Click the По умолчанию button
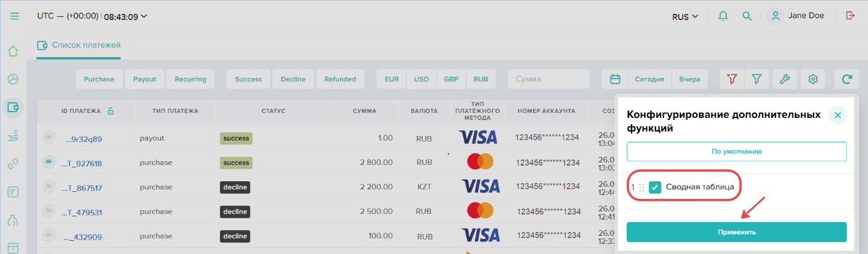The width and height of the screenshot is (868, 254). (x=736, y=151)
